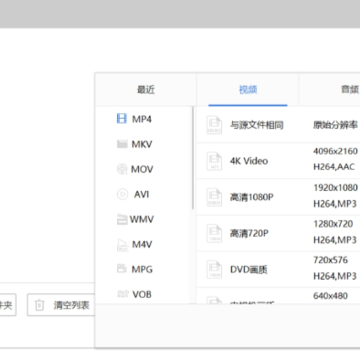
Task: Select the MKV format icon
Action: [x=122, y=144]
